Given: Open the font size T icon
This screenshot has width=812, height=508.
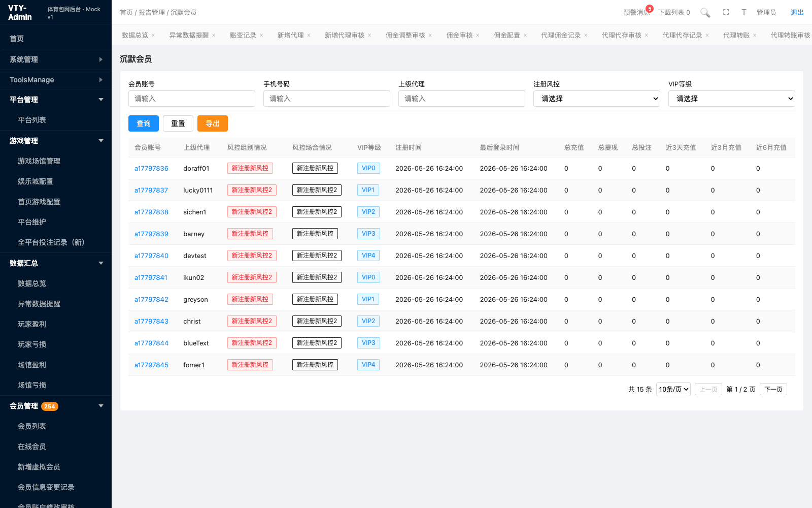Looking at the screenshot, I should (x=744, y=12).
